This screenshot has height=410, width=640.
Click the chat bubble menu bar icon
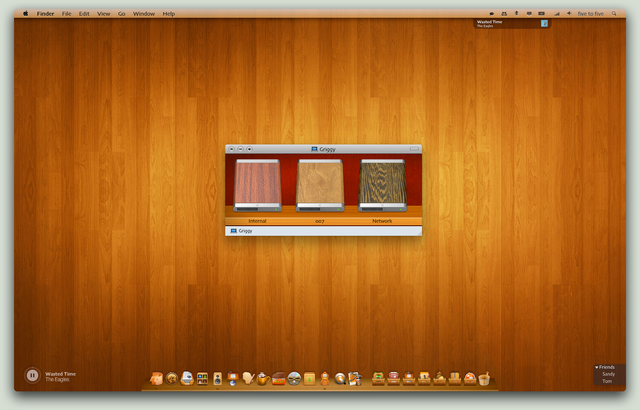tap(492, 13)
